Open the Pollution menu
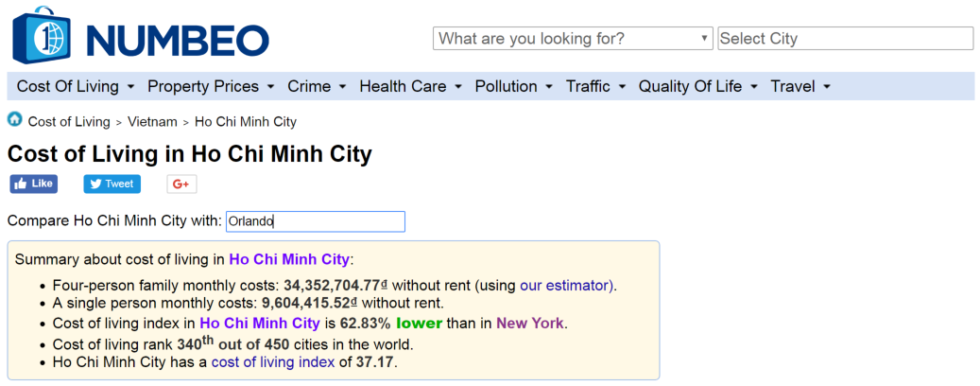980x386 pixels. click(514, 86)
